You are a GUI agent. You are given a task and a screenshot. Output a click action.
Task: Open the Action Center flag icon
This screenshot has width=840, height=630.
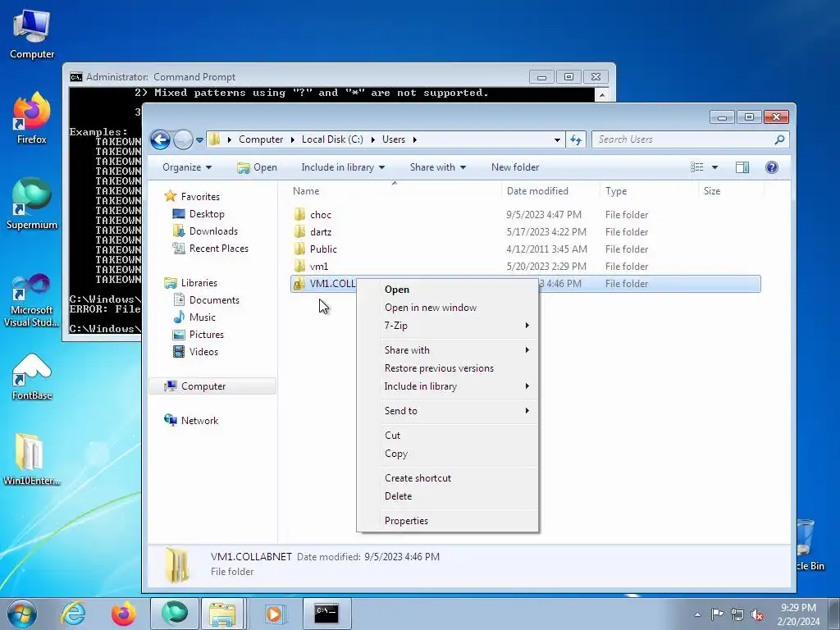click(x=717, y=614)
